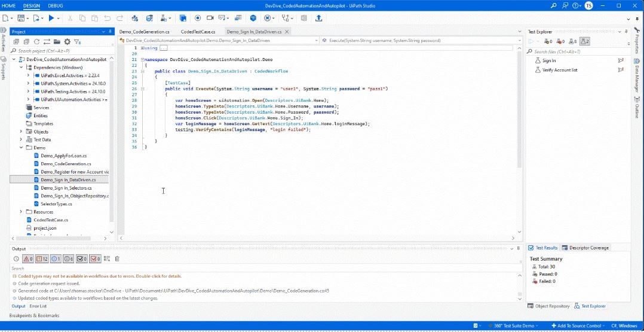Click the Analyze File stethoscope icon
The height and width of the screenshot is (332, 644).
[284, 18]
